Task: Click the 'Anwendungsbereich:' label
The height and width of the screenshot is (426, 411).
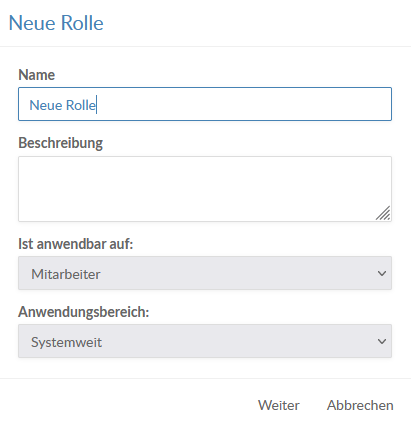Action: tap(84, 312)
